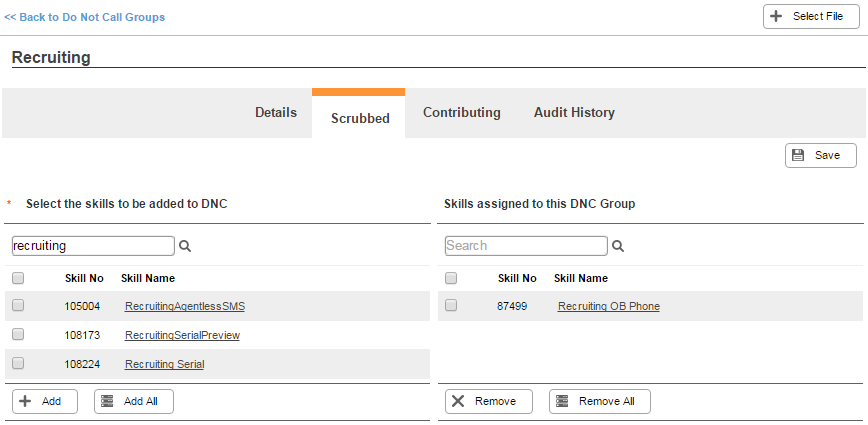Click the Save floppy disk button
Viewport: 868px width, 425px height.
coord(820,156)
